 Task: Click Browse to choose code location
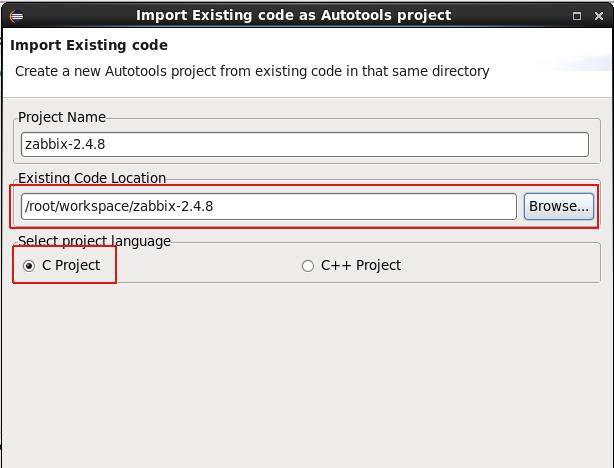[x=559, y=206]
